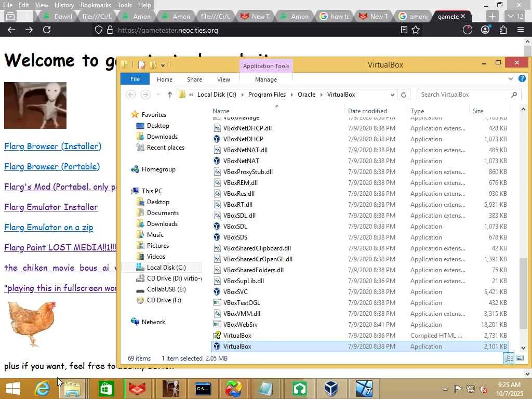Switch to large icons view icon
This screenshot has width=532, height=399.
tap(520, 358)
